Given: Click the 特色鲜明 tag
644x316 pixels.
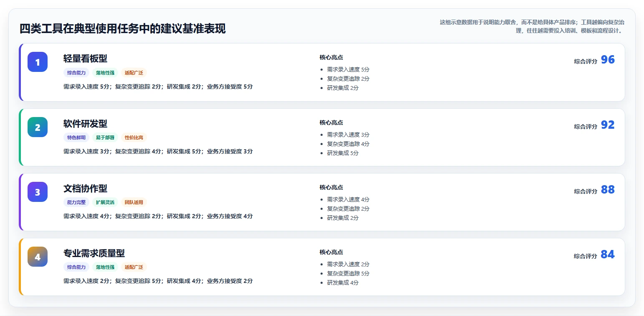Looking at the screenshot, I should 76,138.
